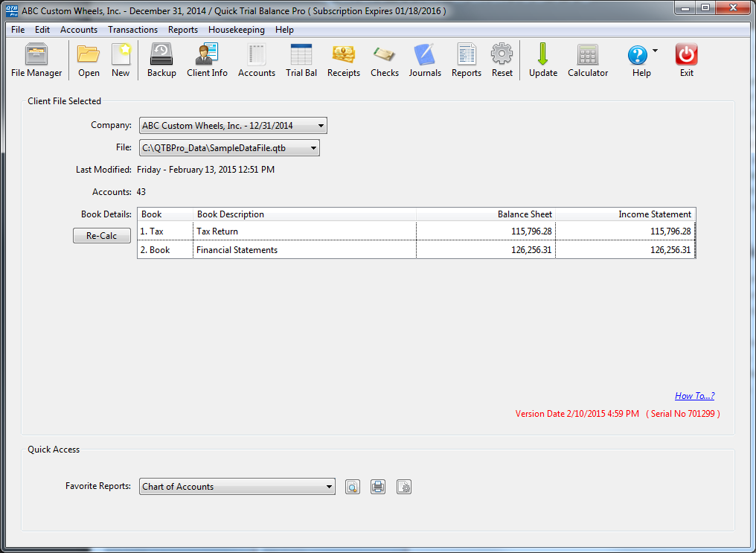
Task: Open the File Manager toolbar icon
Action: click(36, 60)
